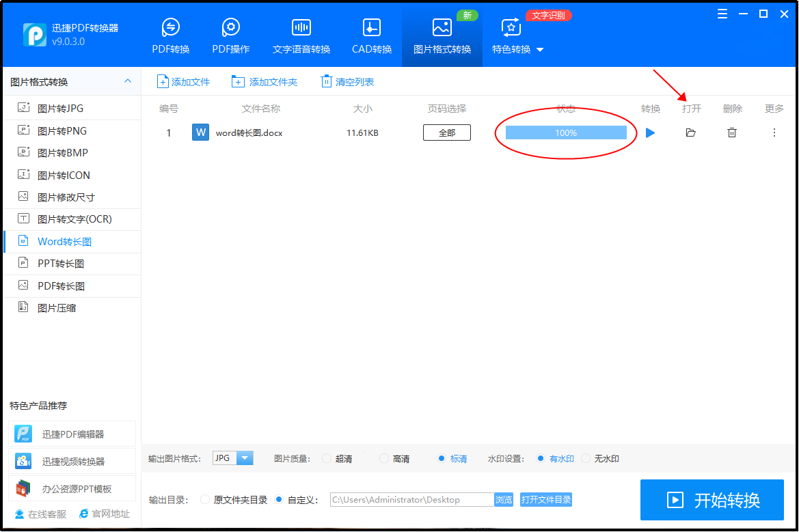Viewport: 799px width, 532px height.
Task: Open output folder icon for word转长图.docx
Action: 691,133
